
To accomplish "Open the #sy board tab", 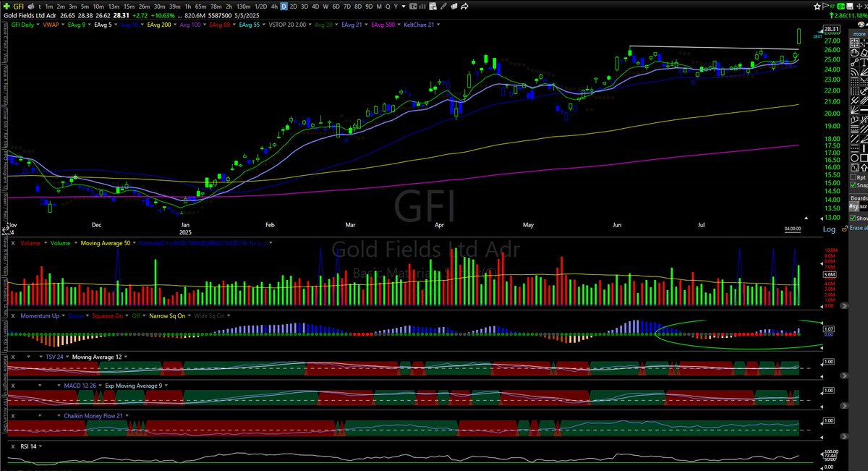I will (x=854, y=205).
